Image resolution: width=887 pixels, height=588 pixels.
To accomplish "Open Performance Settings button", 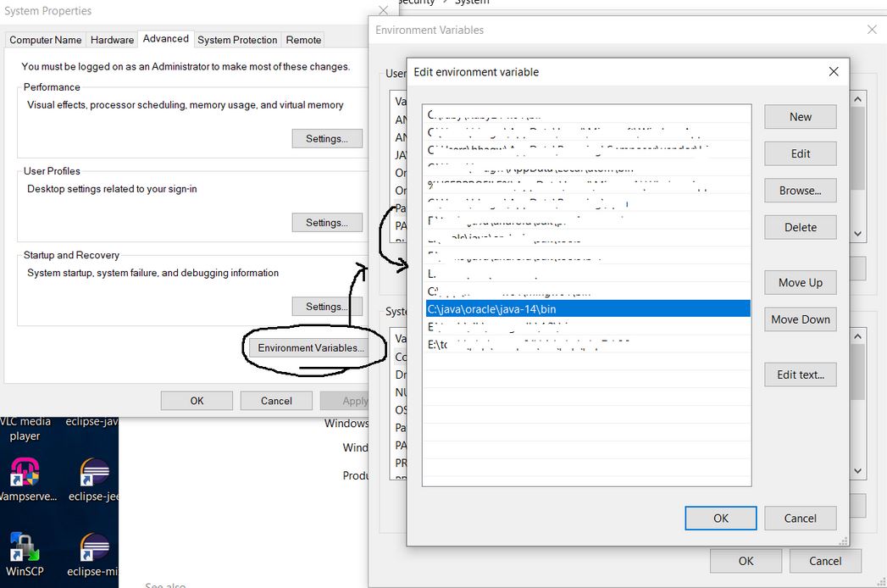I will click(x=327, y=139).
